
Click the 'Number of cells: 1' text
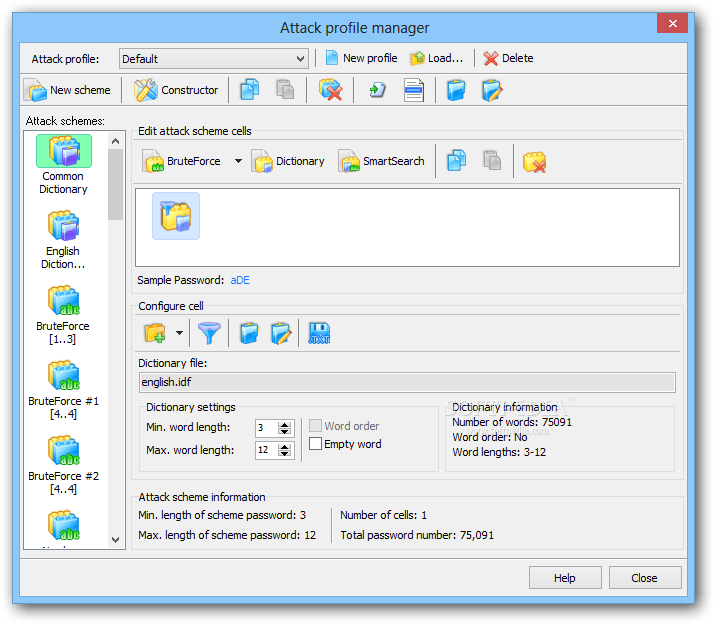coord(383,515)
